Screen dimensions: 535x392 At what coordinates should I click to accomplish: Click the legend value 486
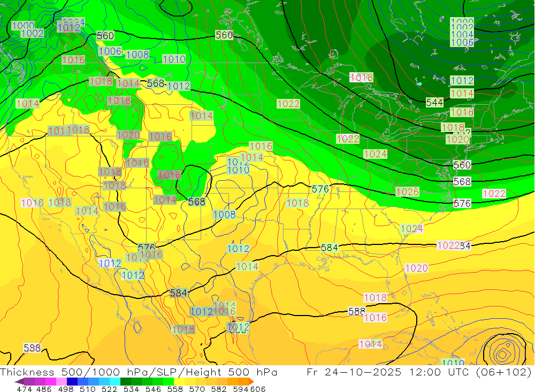tap(44, 389)
